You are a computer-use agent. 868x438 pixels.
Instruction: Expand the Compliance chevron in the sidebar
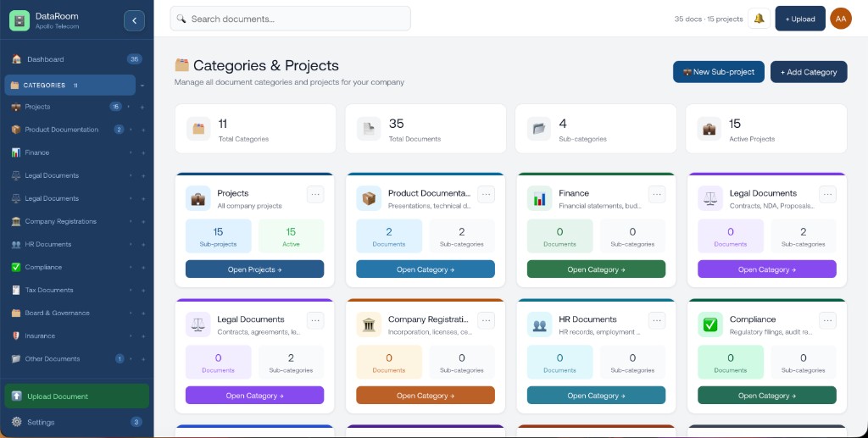131,267
